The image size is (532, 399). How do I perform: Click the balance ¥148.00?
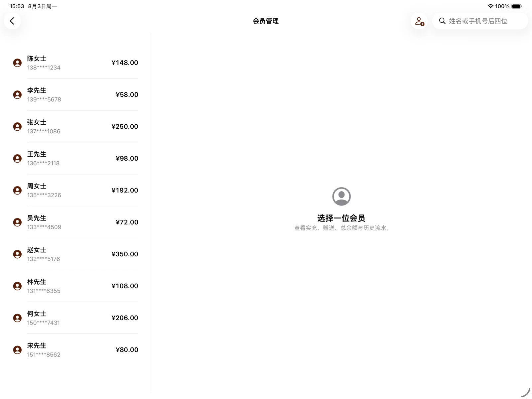125,63
